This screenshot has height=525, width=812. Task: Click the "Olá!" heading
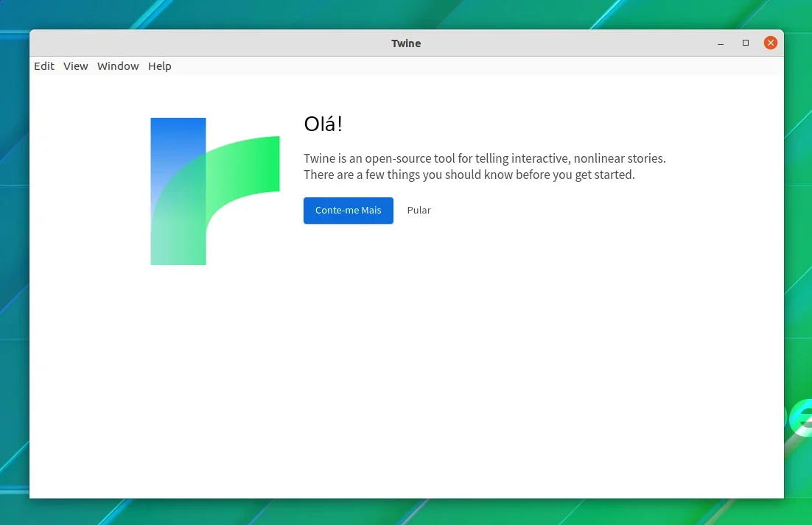[x=323, y=124]
